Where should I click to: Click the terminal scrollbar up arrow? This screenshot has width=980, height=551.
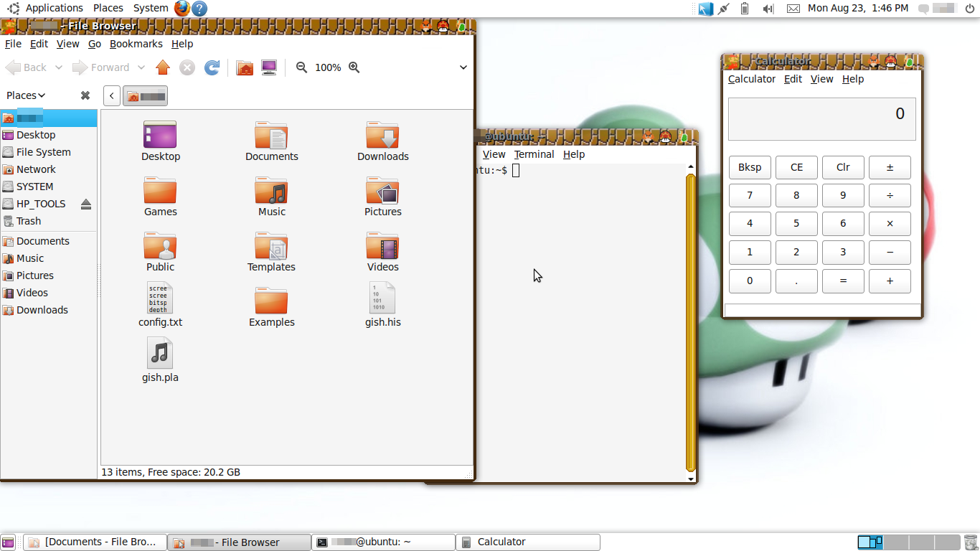[x=691, y=167]
